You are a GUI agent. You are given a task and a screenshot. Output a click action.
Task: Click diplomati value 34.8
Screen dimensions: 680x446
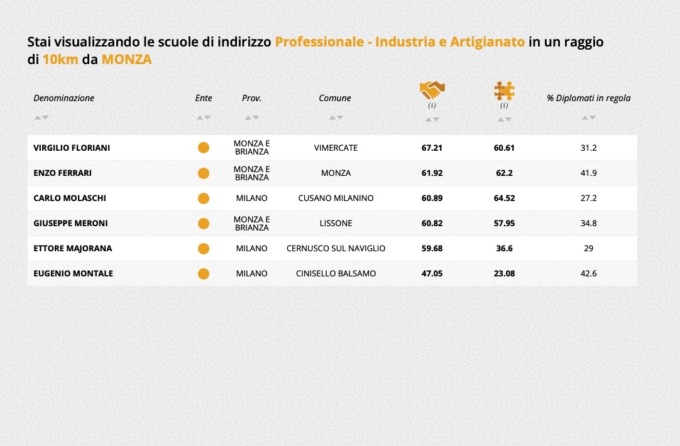588,223
